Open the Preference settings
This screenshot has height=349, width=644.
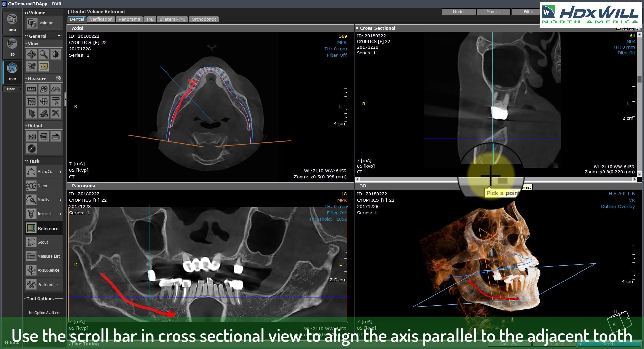[44, 284]
